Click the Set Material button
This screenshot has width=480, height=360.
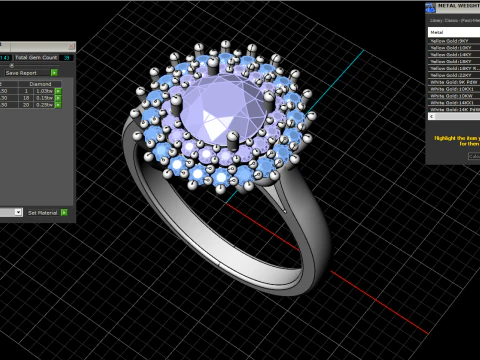pos(43,213)
